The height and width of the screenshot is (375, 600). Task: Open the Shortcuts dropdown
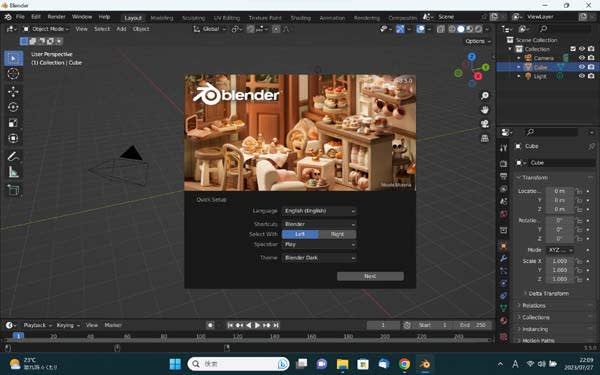coord(319,224)
